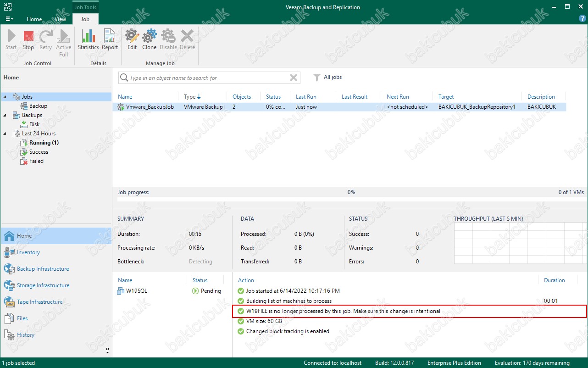The width and height of the screenshot is (588, 368).
Task: Select 'Changed block tracking is enabled' entry
Action: 288,331
